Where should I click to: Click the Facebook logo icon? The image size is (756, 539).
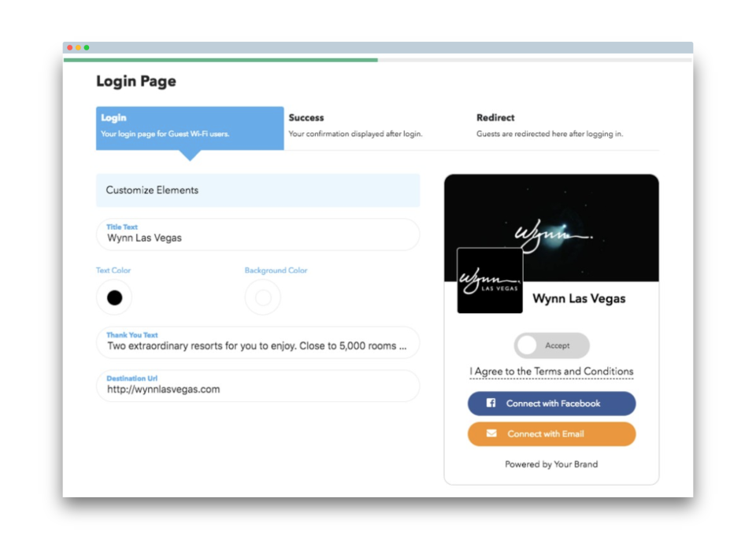pyautogui.click(x=491, y=403)
